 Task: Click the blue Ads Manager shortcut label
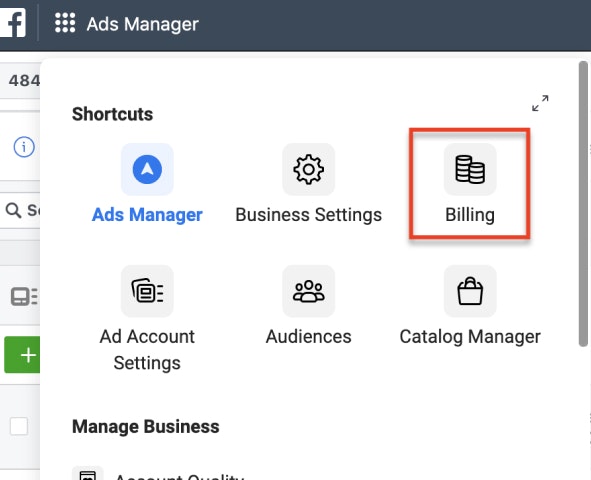147,215
